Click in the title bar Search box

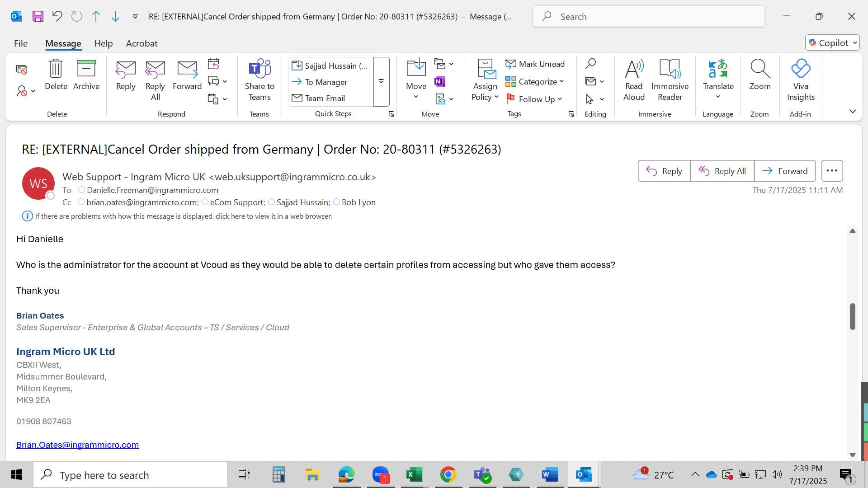point(649,17)
